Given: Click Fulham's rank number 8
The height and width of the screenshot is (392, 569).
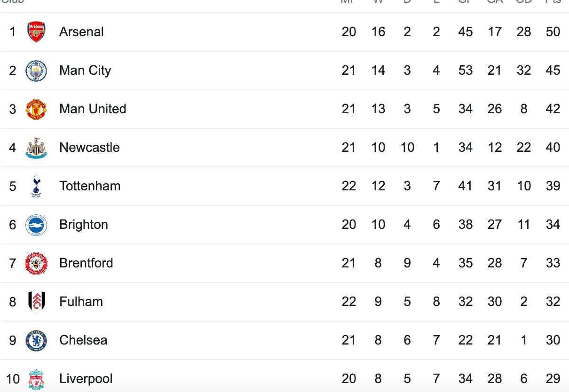Looking at the screenshot, I should [x=13, y=302].
